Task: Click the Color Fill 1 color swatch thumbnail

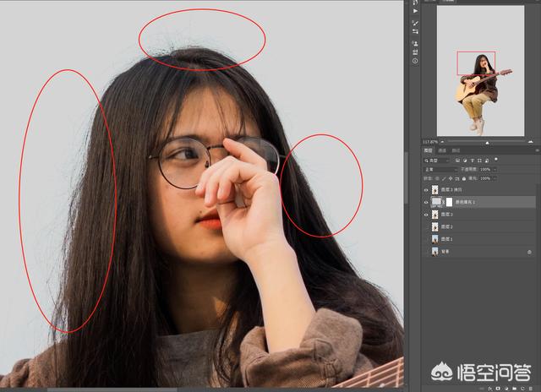Action: [x=436, y=202]
